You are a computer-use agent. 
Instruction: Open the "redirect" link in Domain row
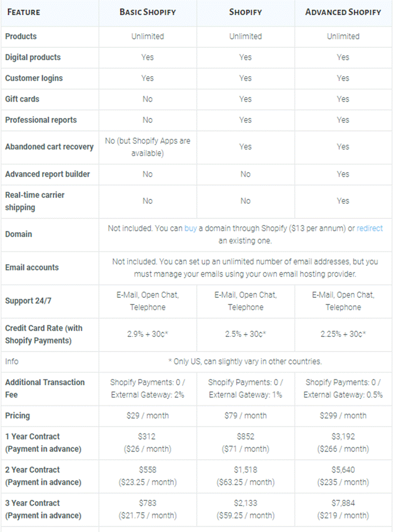click(x=369, y=228)
